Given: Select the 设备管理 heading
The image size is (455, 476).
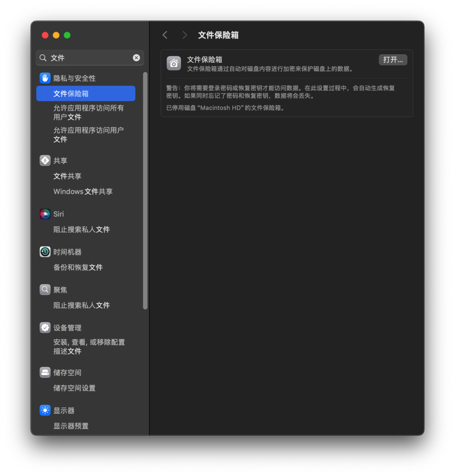Looking at the screenshot, I should 67,328.
